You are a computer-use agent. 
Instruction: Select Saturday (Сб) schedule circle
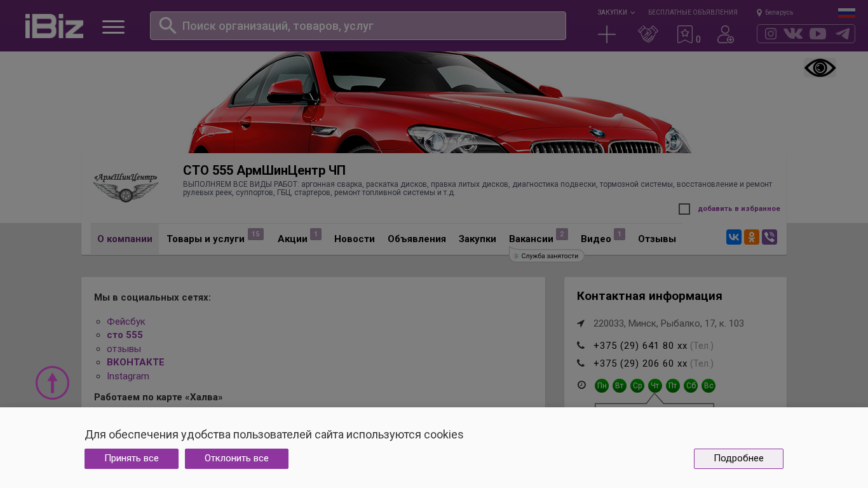point(691,386)
